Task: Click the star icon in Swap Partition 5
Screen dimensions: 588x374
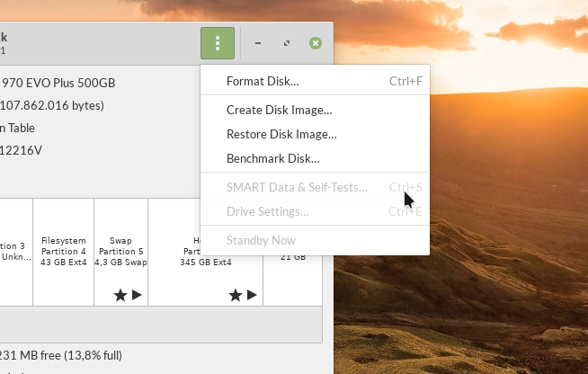Action: [x=120, y=295]
